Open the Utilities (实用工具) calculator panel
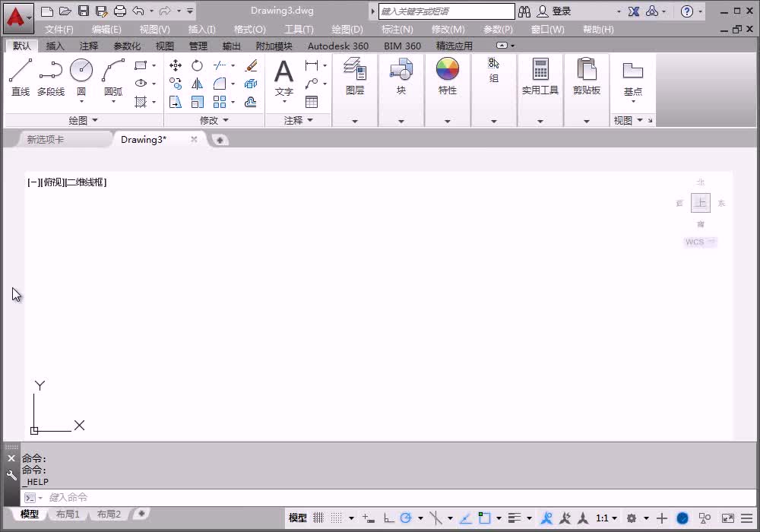Viewport: 760px width, 532px height. point(540,76)
